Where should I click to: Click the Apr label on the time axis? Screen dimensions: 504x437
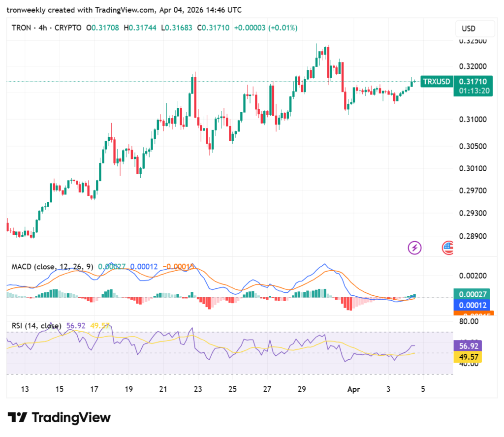click(x=353, y=389)
